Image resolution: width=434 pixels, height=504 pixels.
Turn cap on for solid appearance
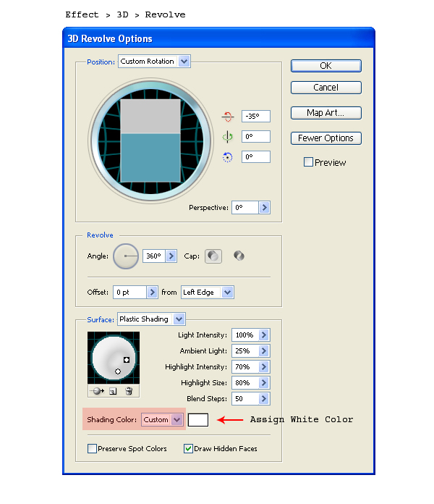[x=213, y=256]
